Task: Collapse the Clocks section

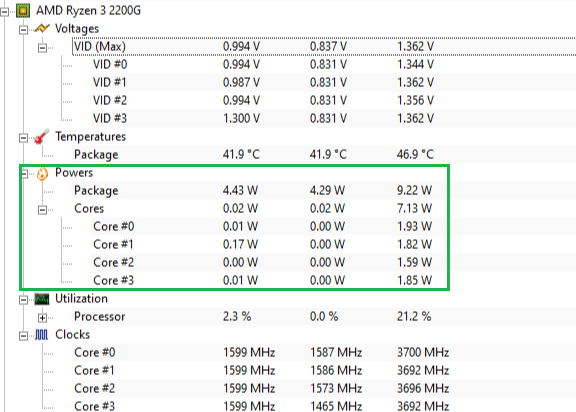Action: click(23, 336)
